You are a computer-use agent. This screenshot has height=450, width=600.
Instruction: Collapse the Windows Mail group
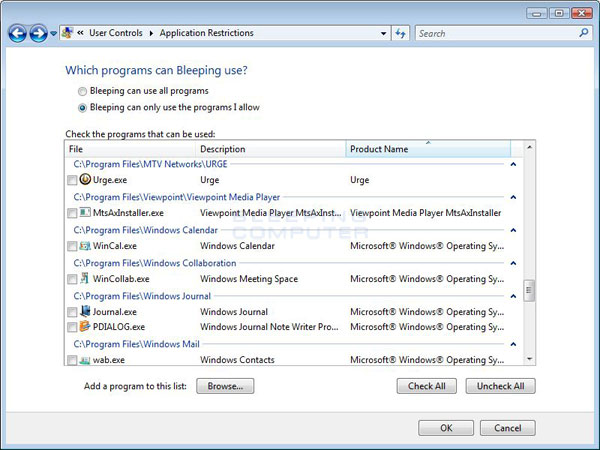point(514,344)
